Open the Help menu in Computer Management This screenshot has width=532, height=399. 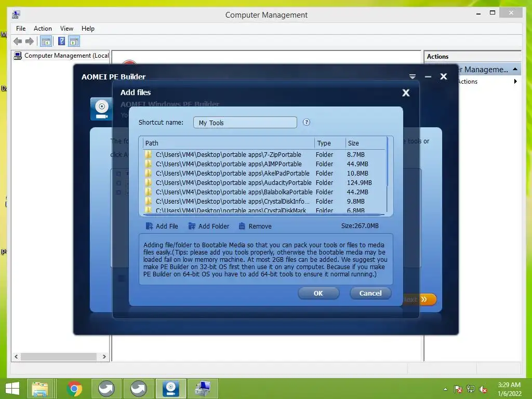(x=88, y=29)
